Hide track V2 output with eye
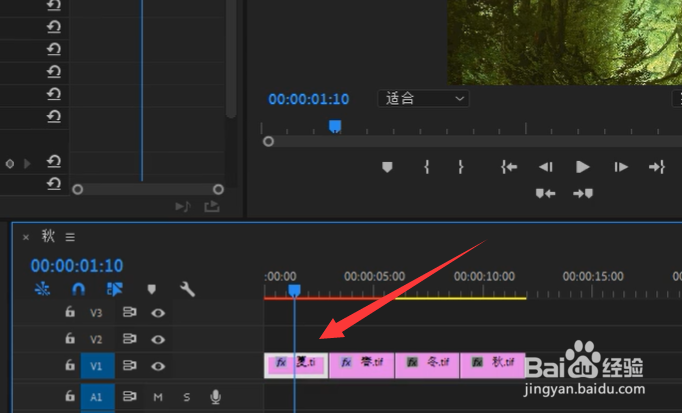Screen dimensions: 682x413 [x=158, y=340]
